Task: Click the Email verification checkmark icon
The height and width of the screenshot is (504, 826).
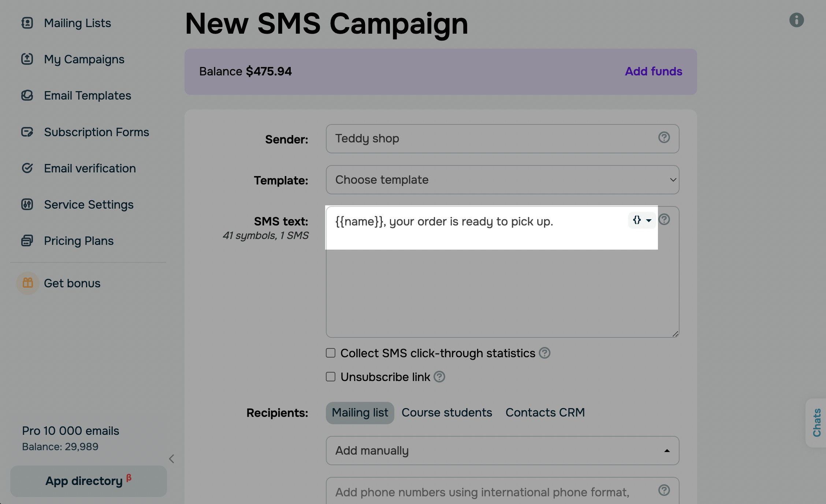Action: point(27,168)
